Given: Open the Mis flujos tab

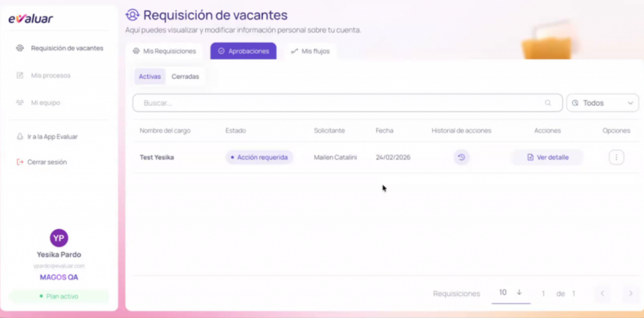Looking at the screenshot, I should (x=310, y=51).
